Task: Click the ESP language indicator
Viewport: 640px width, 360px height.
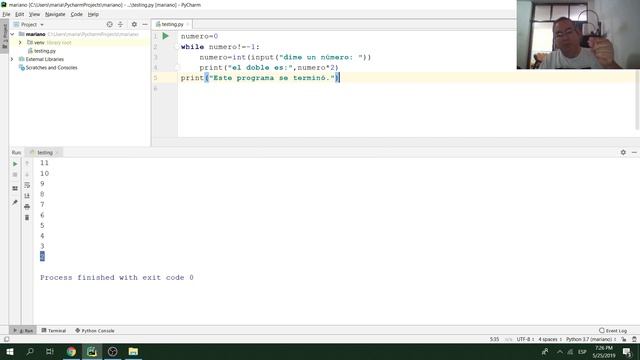Action: click(582, 351)
